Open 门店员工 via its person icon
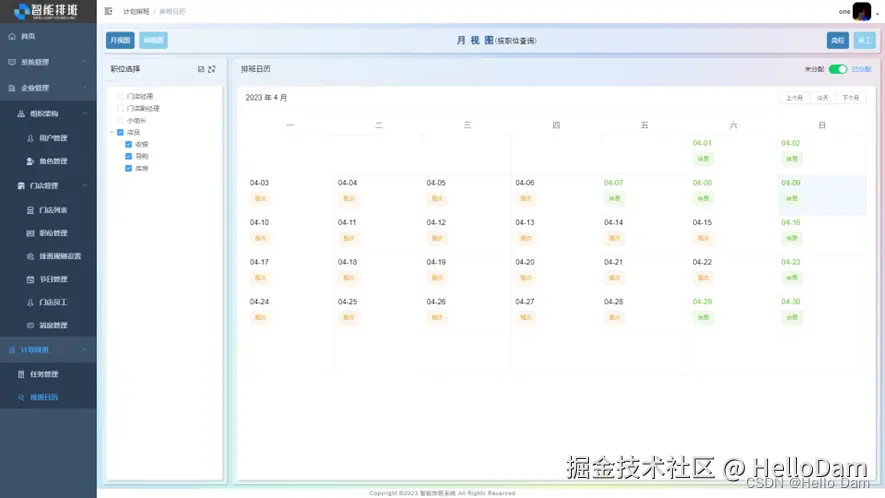 pyautogui.click(x=30, y=302)
